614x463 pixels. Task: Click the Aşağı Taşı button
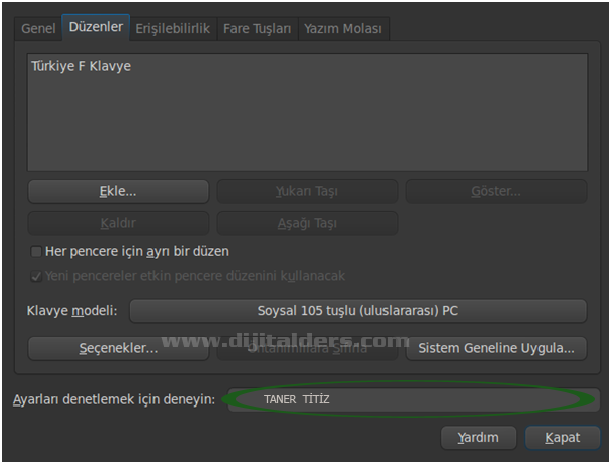(x=307, y=223)
